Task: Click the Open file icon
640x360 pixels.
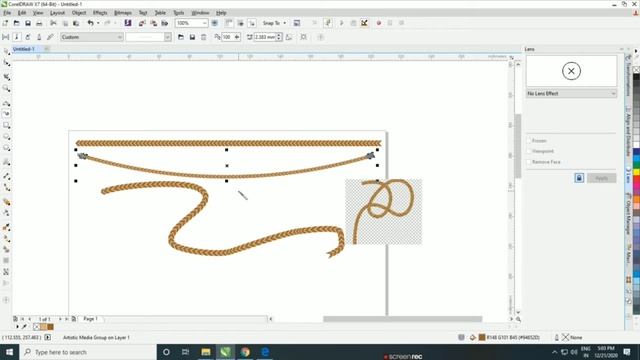Action: coord(16,23)
